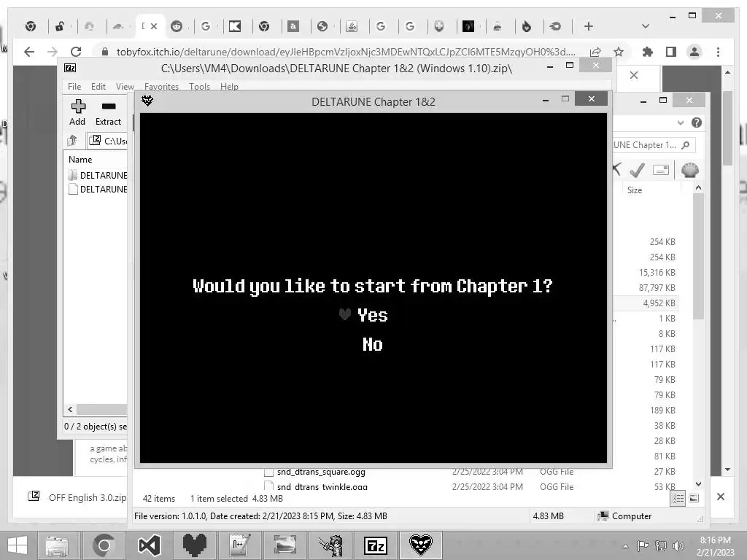The height and width of the screenshot is (560, 747).
Task: Click the Explorer scrollbar up arrow
Action: tap(698, 187)
